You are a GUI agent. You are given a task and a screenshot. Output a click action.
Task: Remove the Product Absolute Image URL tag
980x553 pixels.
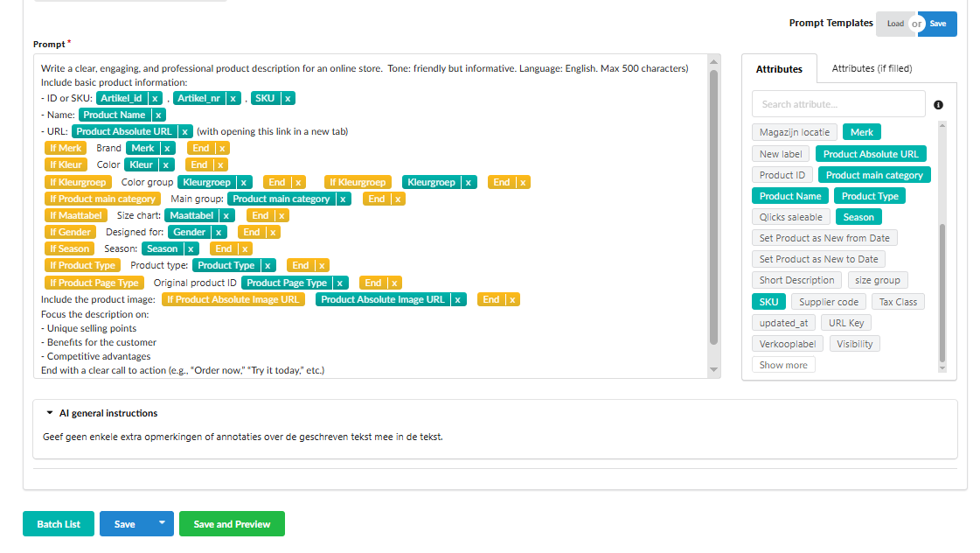click(457, 299)
